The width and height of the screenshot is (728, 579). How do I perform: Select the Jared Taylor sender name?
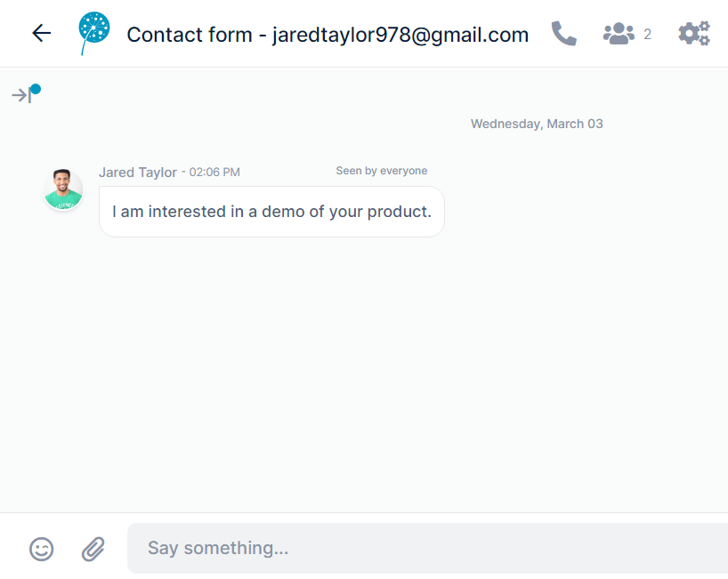tap(138, 173)
